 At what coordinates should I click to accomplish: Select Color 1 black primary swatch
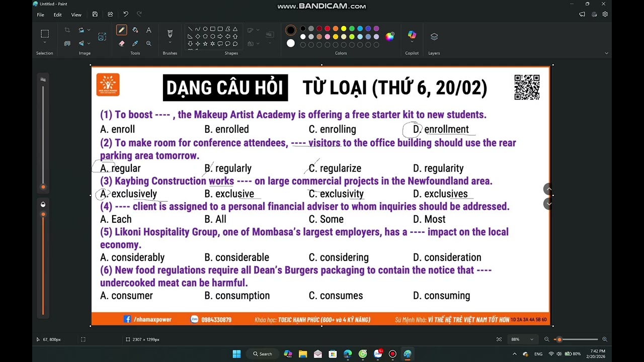click(290, 30)
